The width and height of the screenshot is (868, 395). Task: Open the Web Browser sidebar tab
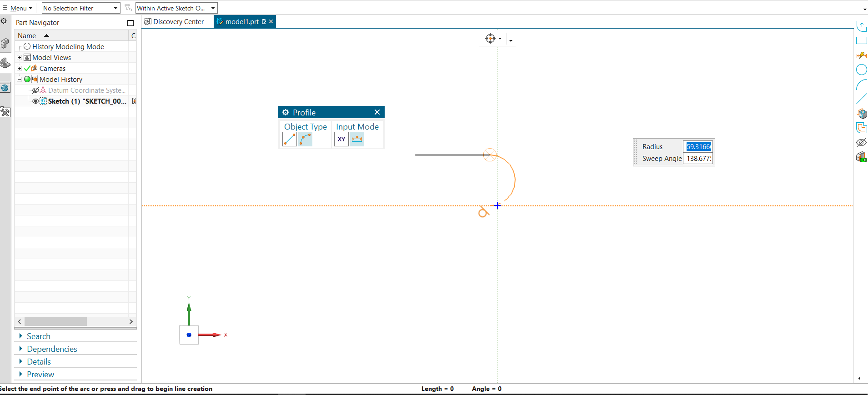point(5,88)
